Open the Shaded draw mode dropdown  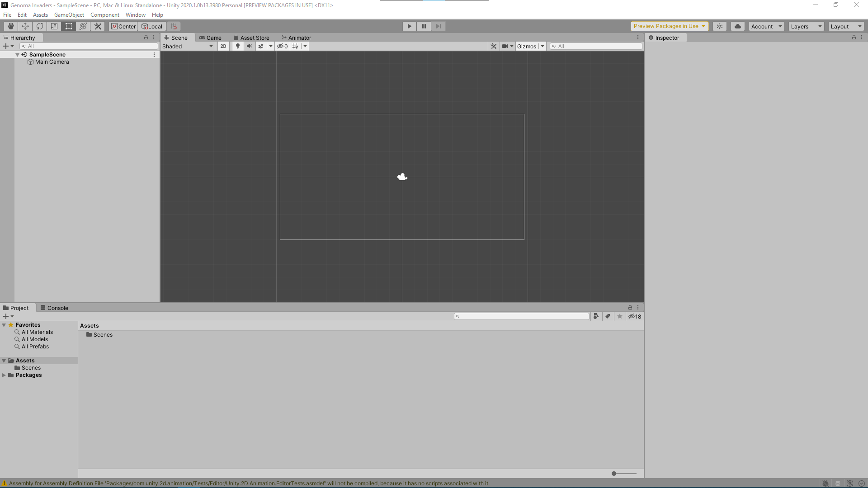coord(188,46)
